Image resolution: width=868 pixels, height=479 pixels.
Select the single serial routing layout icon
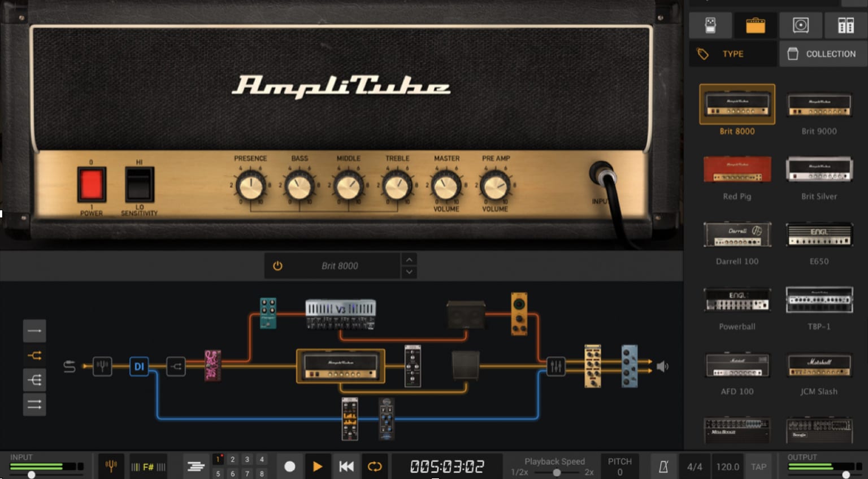34,331
